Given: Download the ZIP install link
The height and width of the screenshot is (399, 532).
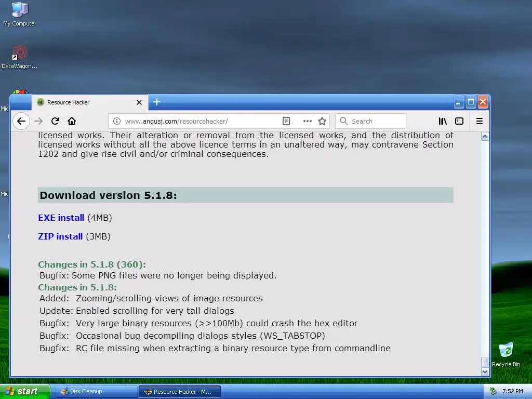Looking at the screenshot, I should (60, 236).
